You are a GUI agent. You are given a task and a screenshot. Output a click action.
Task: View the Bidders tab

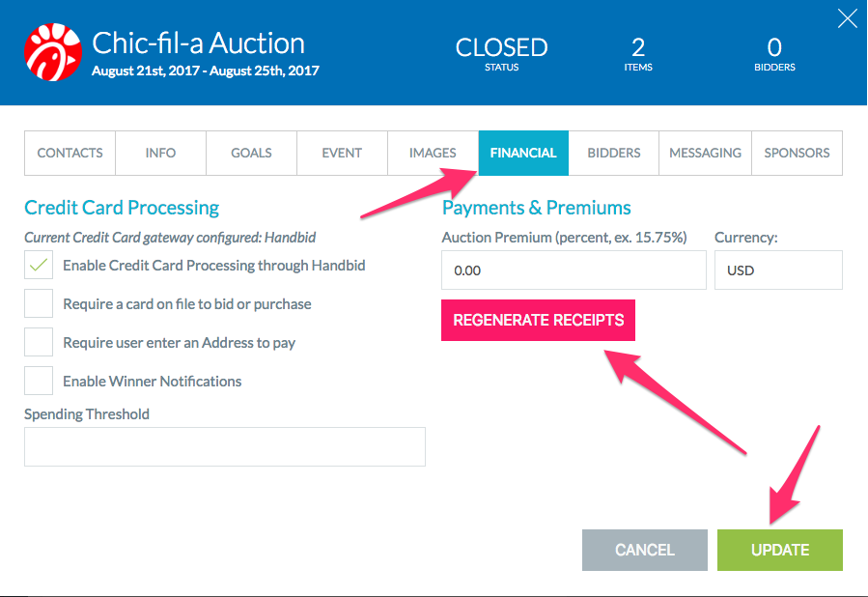pos(614,153)
